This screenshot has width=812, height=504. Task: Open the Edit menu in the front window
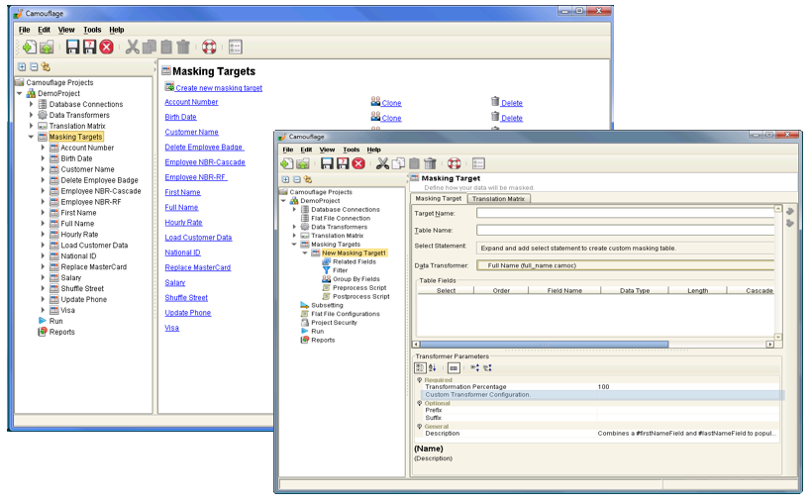point(306,150)
